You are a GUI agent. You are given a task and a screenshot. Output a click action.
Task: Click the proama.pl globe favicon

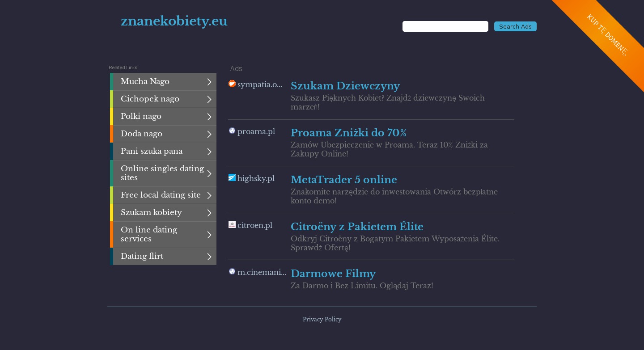(232, 131)
